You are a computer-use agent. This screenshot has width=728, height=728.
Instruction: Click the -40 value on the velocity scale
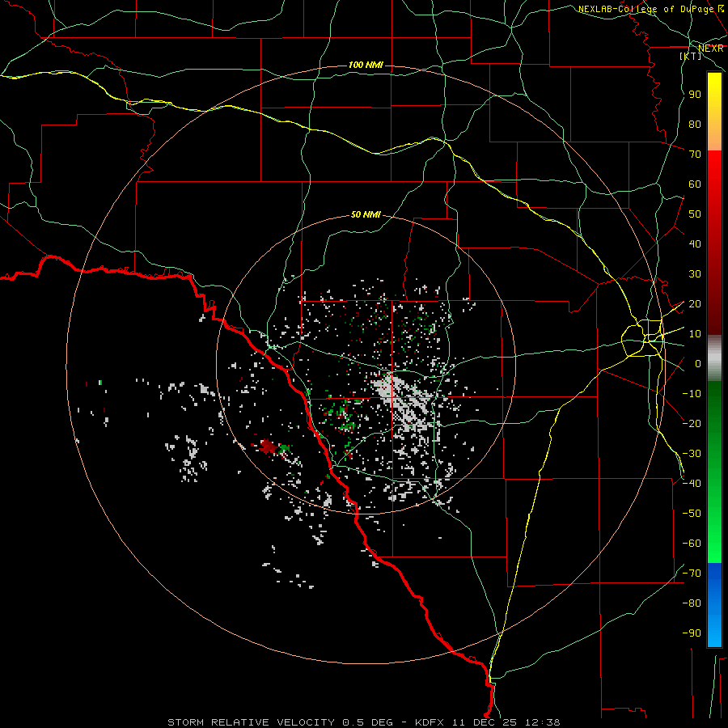coord(692,484)
